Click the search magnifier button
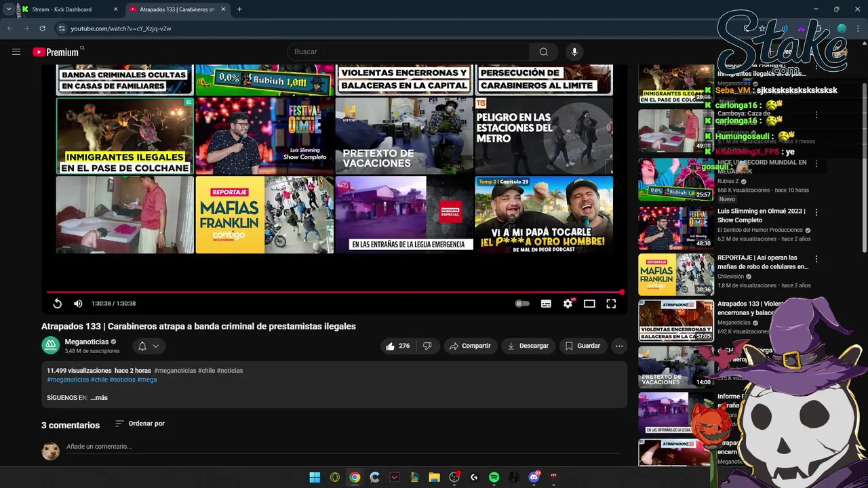868x488 pixels. (x=544, y=52)
